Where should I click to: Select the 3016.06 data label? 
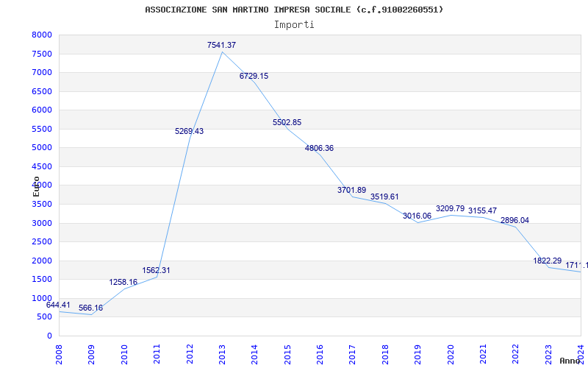(x=417, y=216)
